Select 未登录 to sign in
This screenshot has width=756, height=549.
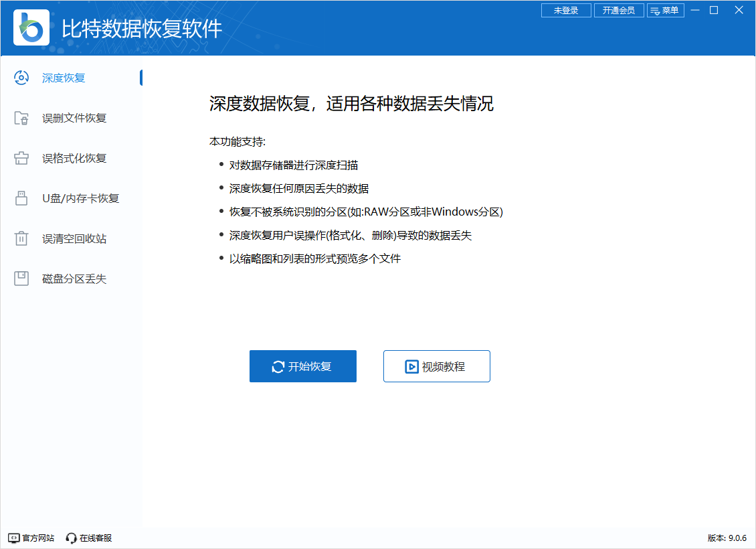(x=566, y=10)
